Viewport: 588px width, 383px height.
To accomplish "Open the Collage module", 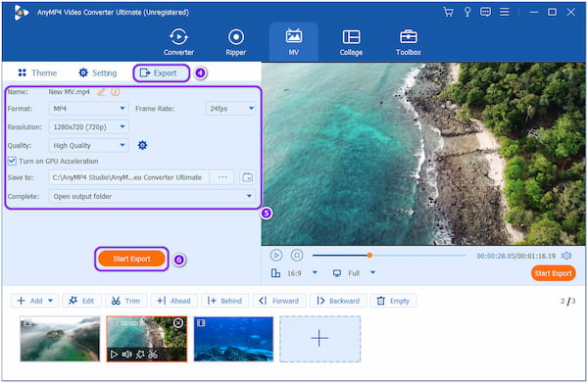I will pyautogui.click(x=351, y=42).
